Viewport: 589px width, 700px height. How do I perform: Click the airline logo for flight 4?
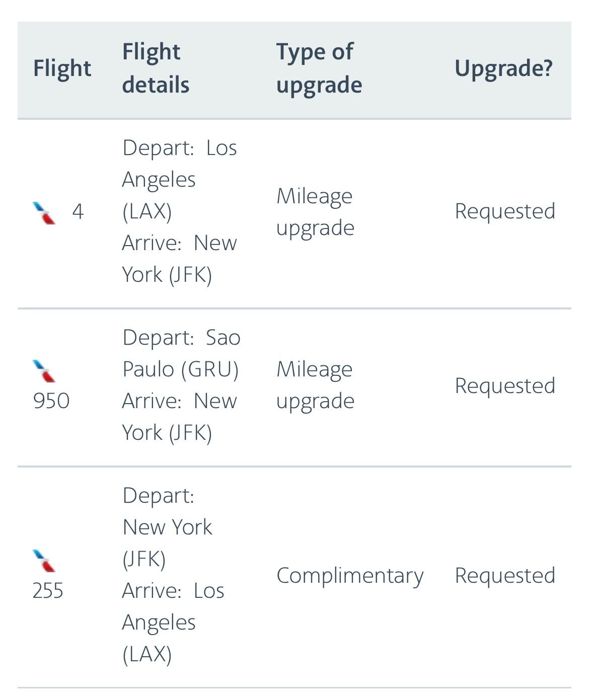[x=44, y=212]
